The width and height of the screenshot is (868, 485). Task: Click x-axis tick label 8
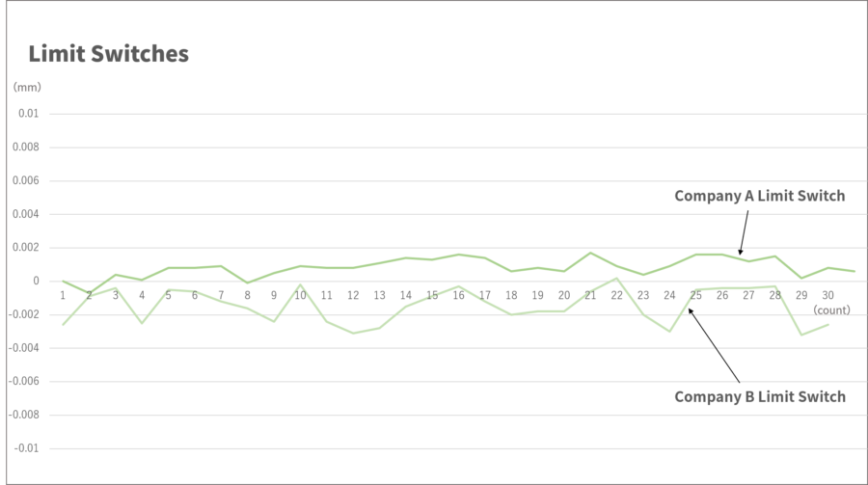(x=248, y=295)
